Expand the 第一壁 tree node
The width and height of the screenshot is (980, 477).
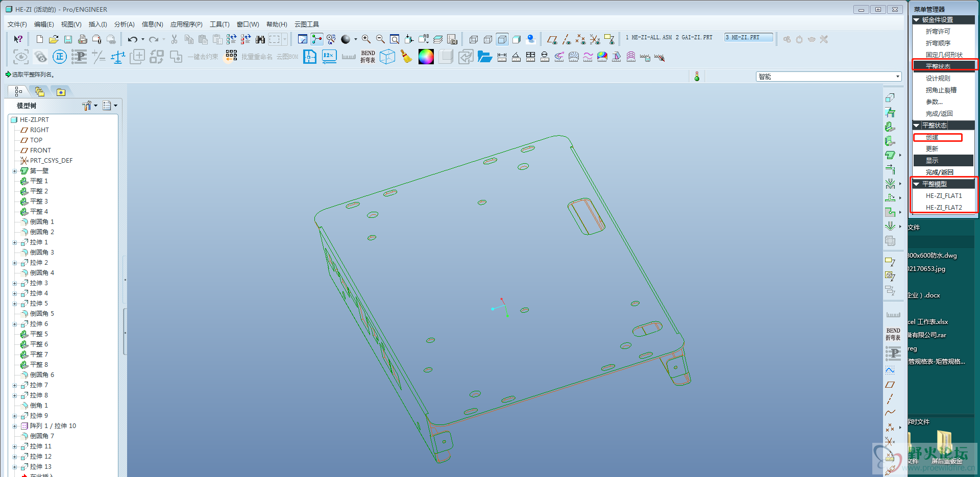pos(15,171)
